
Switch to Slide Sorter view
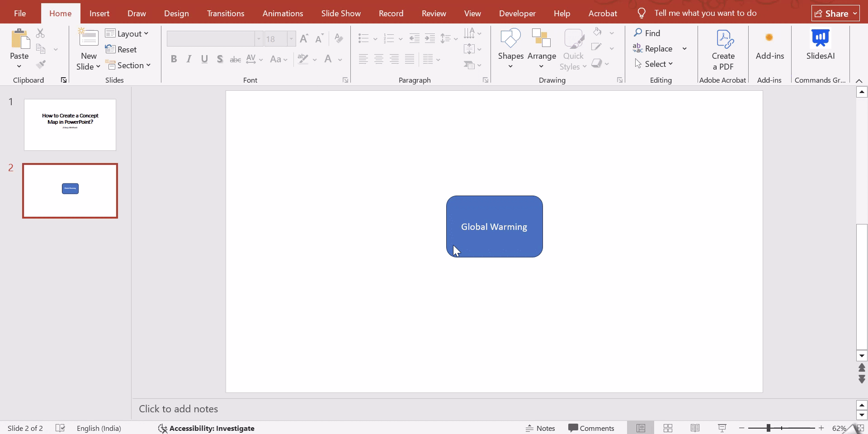(x=668, y=428)
